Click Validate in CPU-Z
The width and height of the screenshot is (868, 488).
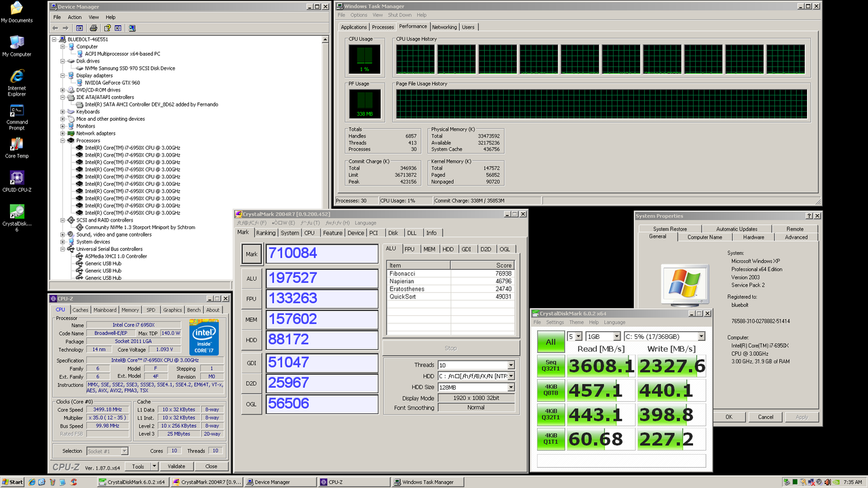click(x=178, y=466)
